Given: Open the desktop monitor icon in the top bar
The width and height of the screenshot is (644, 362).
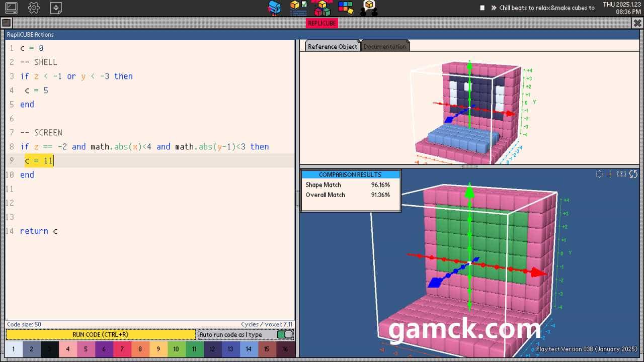Looking at the screenshot, I should [11, 8].
